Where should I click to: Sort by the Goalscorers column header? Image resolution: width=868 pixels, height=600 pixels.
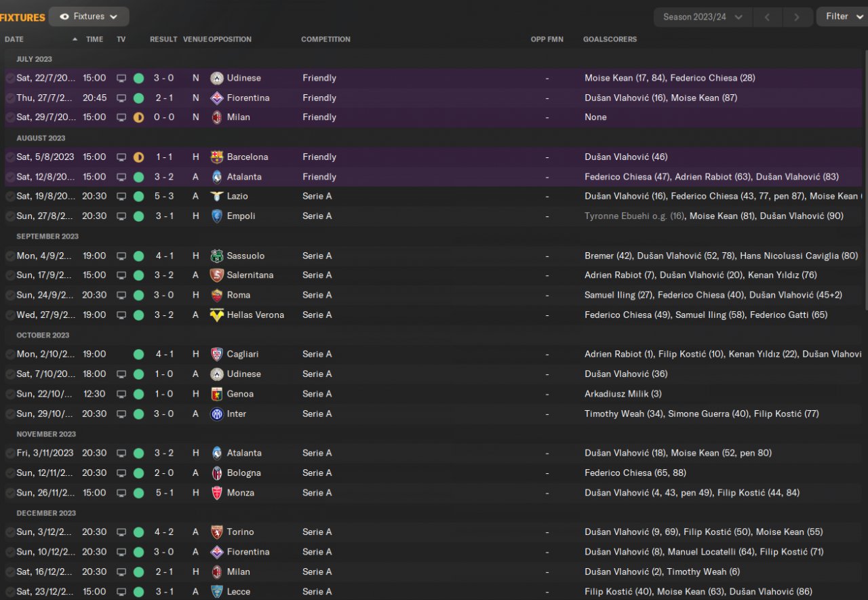[610, 39]
